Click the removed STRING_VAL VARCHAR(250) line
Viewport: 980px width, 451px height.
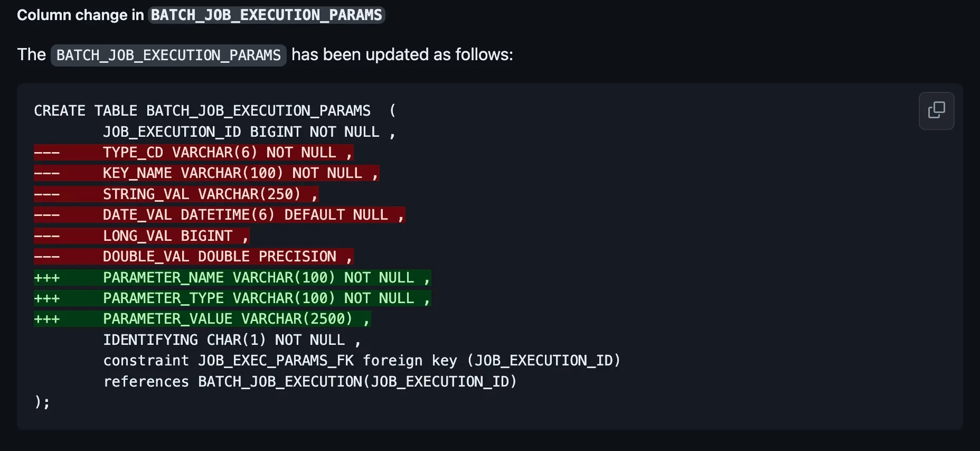(x=176, y=194)
